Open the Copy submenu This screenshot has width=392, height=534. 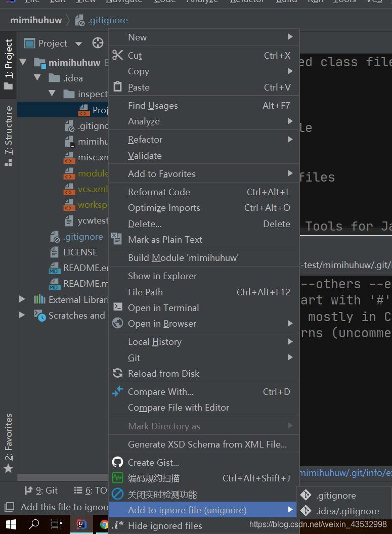coord(204,71)
